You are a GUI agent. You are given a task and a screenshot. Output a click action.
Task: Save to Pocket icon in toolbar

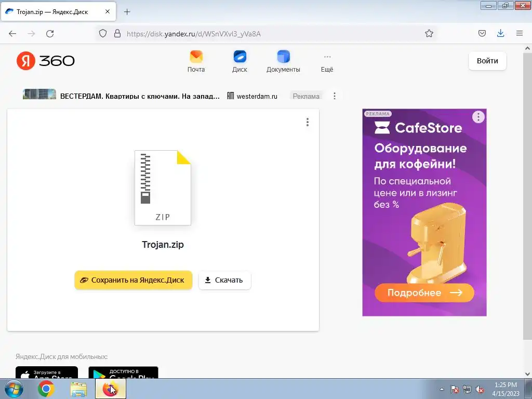tap(482, 33)
